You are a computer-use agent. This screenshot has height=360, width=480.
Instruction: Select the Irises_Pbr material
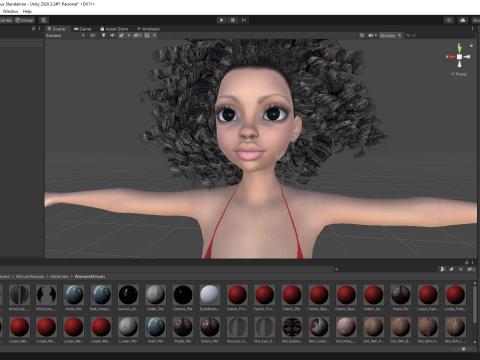pyautogui.click(x=401, y=298)
